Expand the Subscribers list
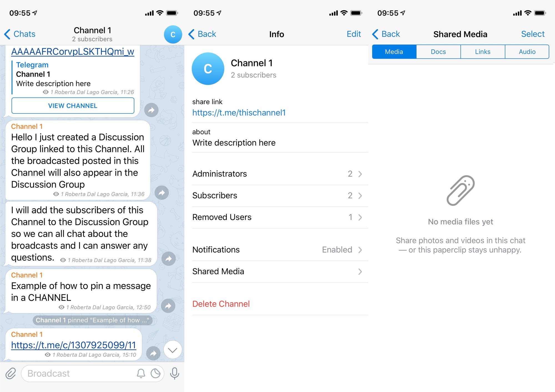The width and height of the screenshot is (555, 392). coord(278,195)
